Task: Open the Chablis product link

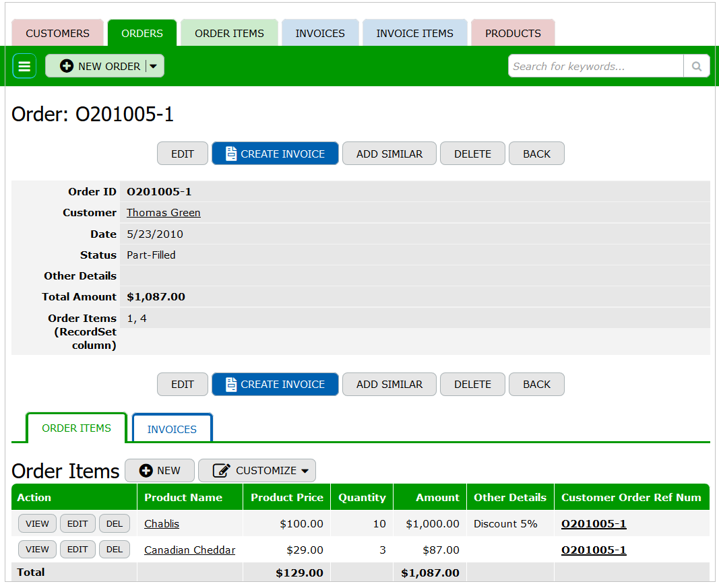Action: click(x=162, y=523)
